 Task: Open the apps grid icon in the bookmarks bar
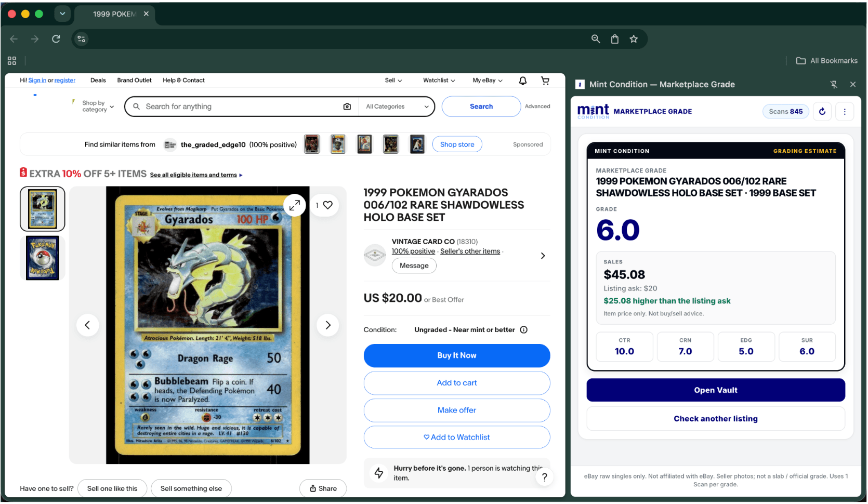(12, 61)
